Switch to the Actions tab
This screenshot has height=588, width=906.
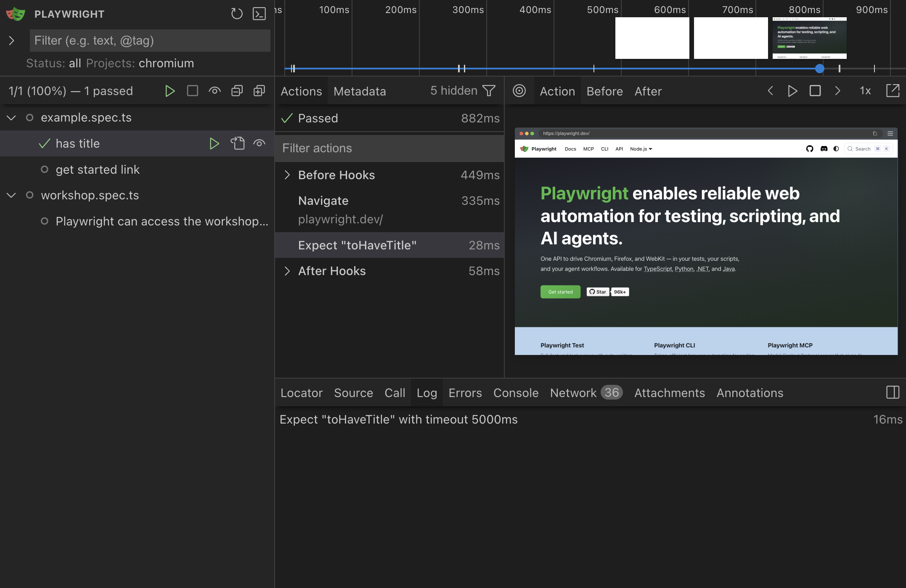coord(301,91)
